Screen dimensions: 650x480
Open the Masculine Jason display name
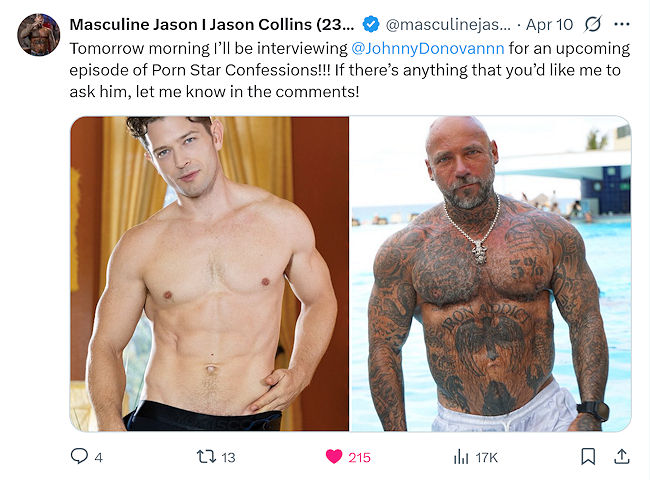[212, 24]
